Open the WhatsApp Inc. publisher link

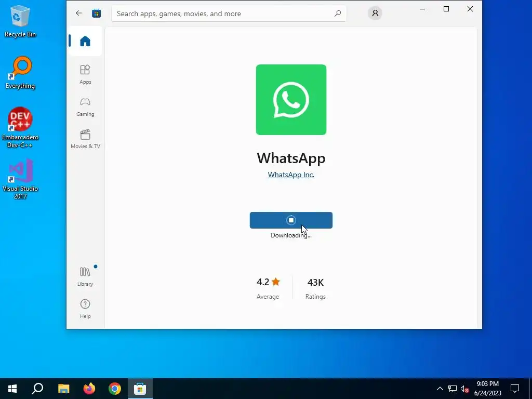pos(291,175)
